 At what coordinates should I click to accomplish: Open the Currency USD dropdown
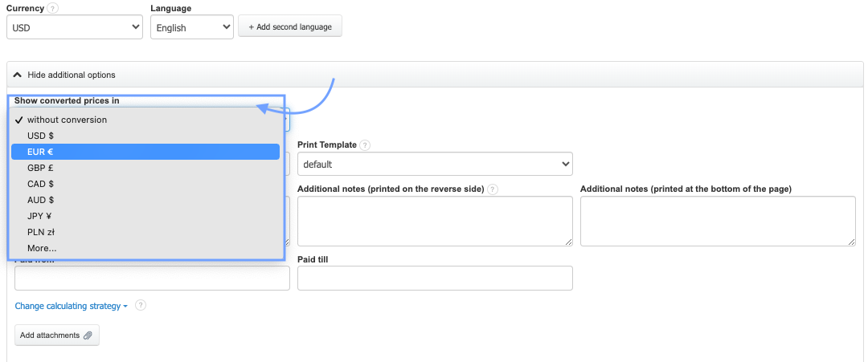point(75,27)
